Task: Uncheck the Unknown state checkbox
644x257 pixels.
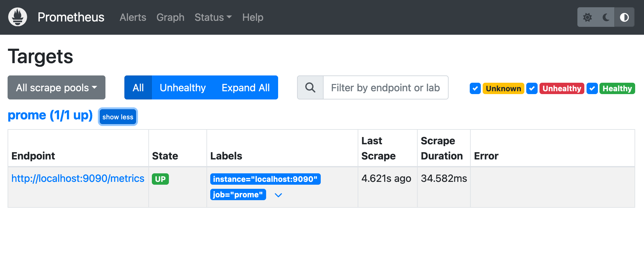Action: tap(475, 88)
